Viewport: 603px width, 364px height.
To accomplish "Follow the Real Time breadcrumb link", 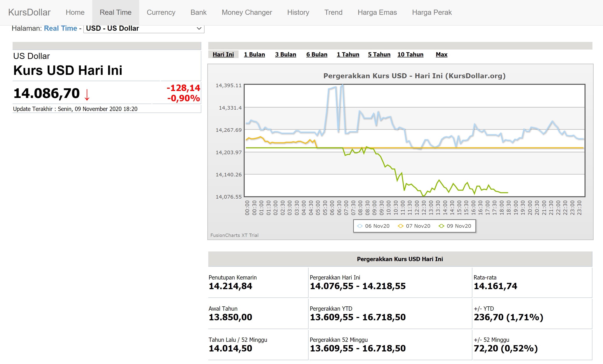I will pos(60,28).
